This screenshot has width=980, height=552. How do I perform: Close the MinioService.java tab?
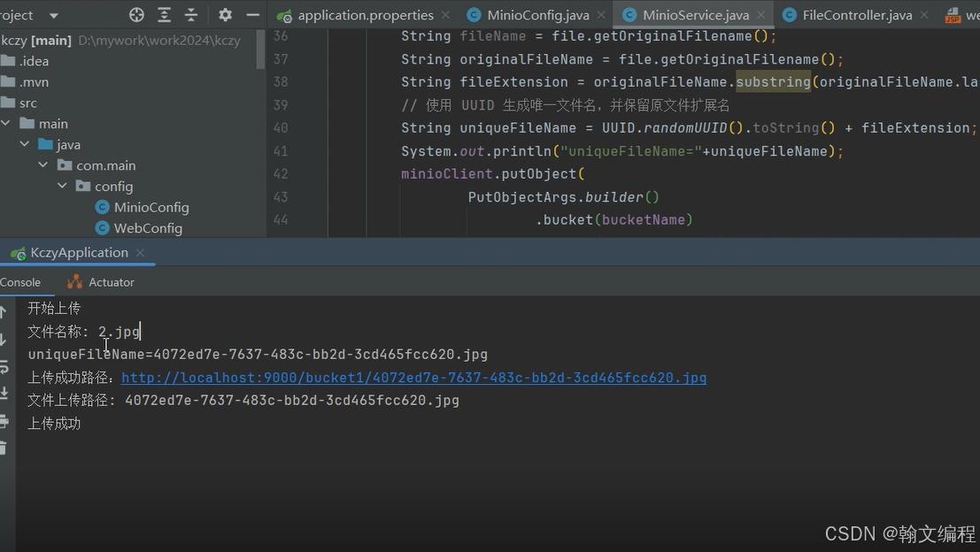point(760,15)
